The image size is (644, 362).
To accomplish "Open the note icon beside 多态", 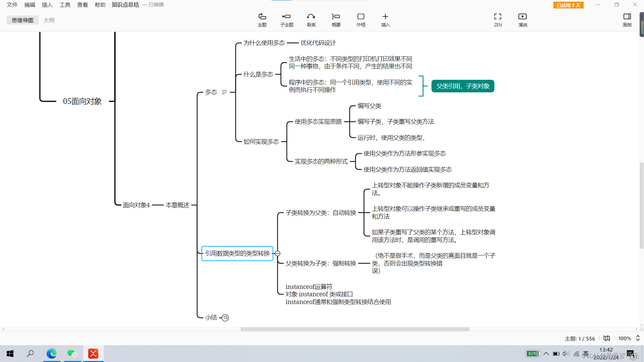I will click(224, 92).
